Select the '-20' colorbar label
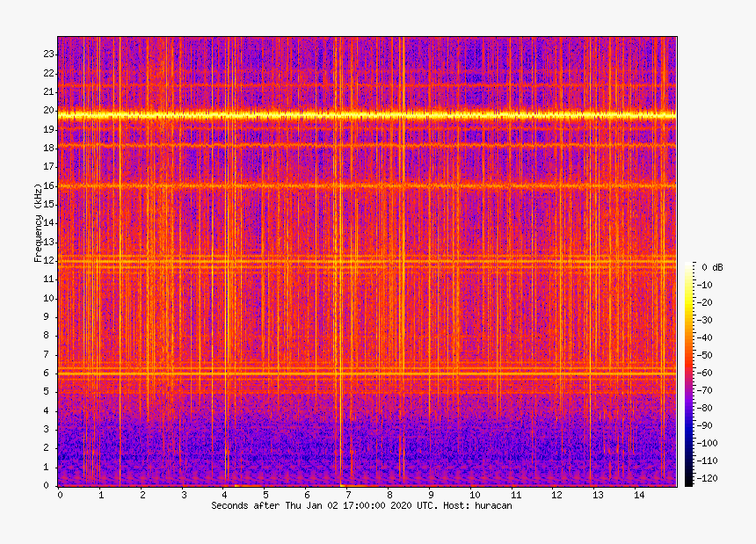 (x=705, y=302)
